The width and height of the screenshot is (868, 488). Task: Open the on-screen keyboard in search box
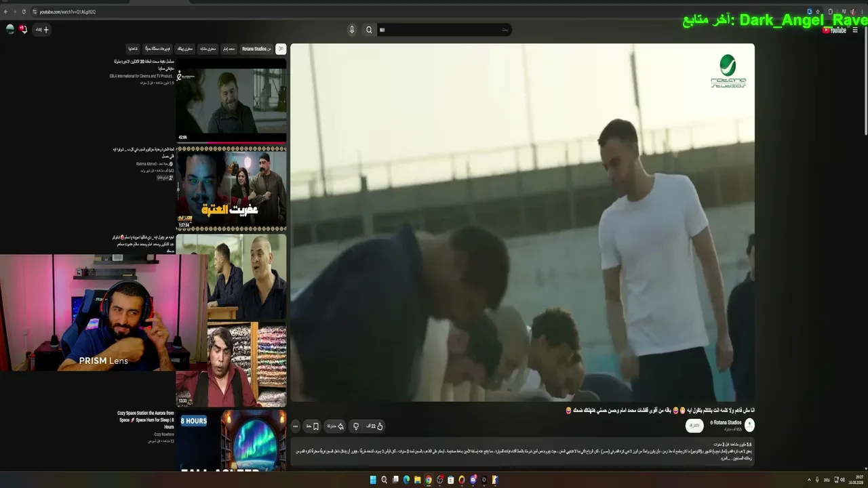tap(382, 30)
